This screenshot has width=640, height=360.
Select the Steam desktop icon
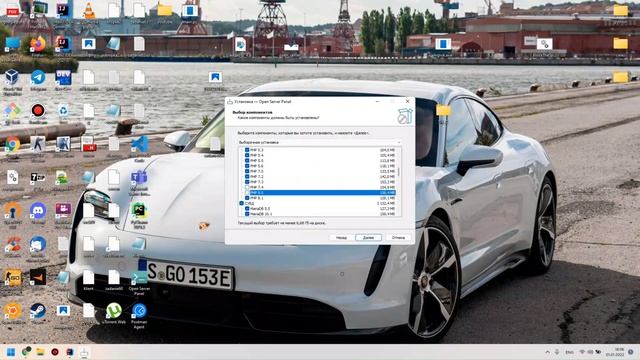38,311
